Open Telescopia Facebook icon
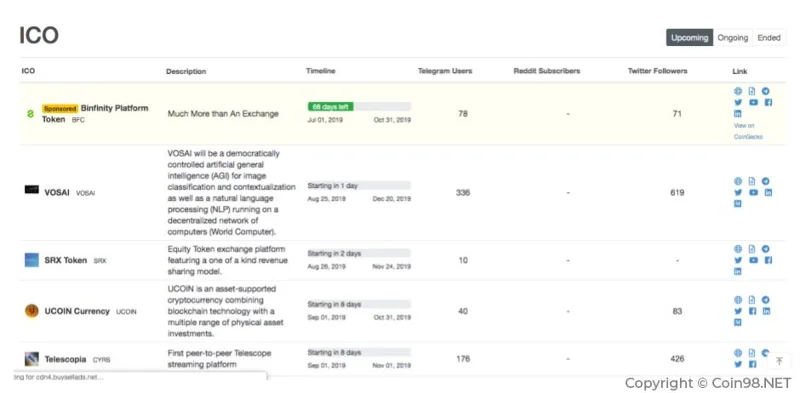 click(752, 364)
